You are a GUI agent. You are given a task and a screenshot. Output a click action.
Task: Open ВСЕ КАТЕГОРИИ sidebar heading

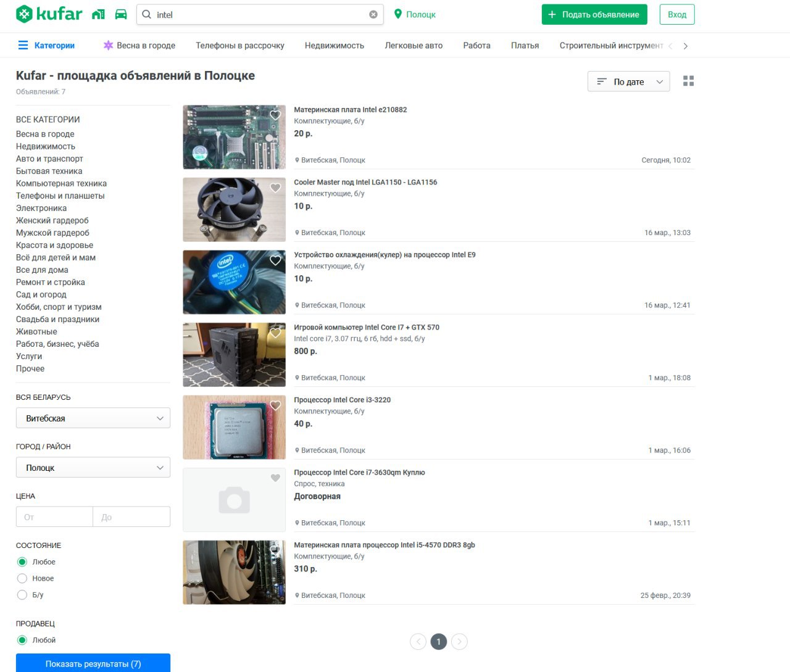(48, 119)
